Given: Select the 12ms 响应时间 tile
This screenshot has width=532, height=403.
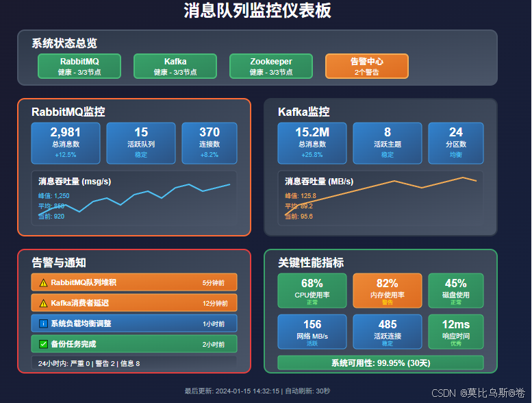Looking at the screenshot, I should point(456,332).
